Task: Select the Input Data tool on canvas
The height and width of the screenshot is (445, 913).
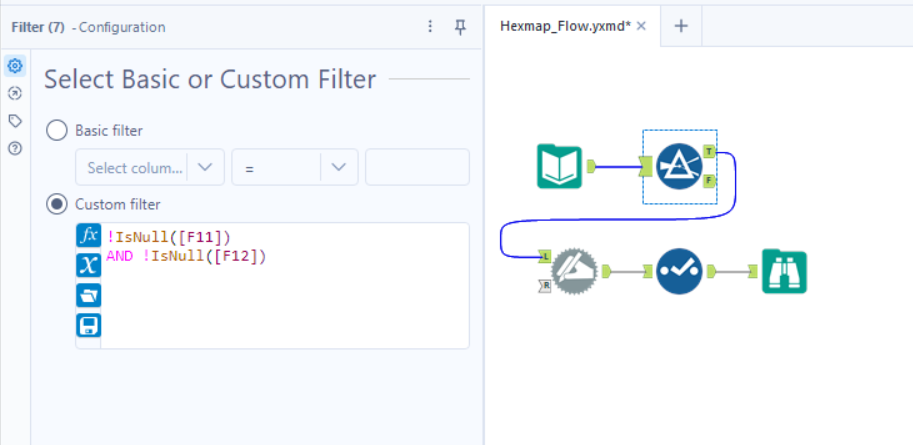Action: [x=559, y=167]
